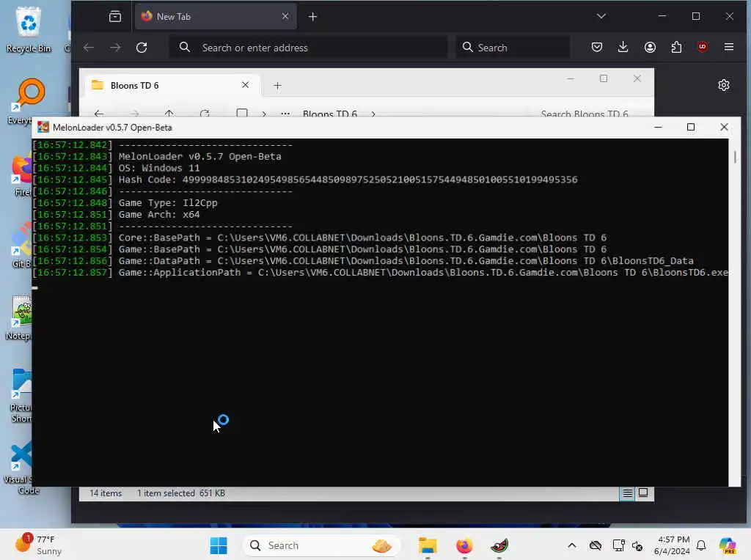The width and height of the screenshot is (751, 560).
Task: Click the Game Type: Il2Cpp line
Action: coord(168,203)
